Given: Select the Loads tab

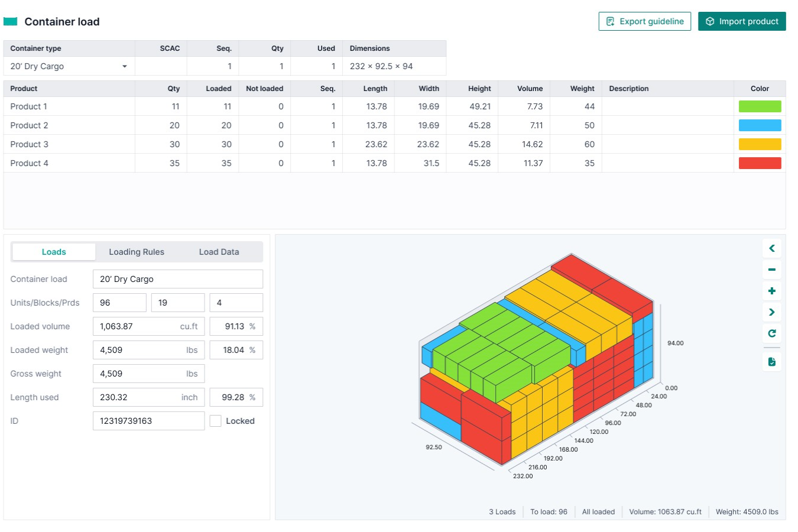Looking at the screenshot, I should click(53, 251).
